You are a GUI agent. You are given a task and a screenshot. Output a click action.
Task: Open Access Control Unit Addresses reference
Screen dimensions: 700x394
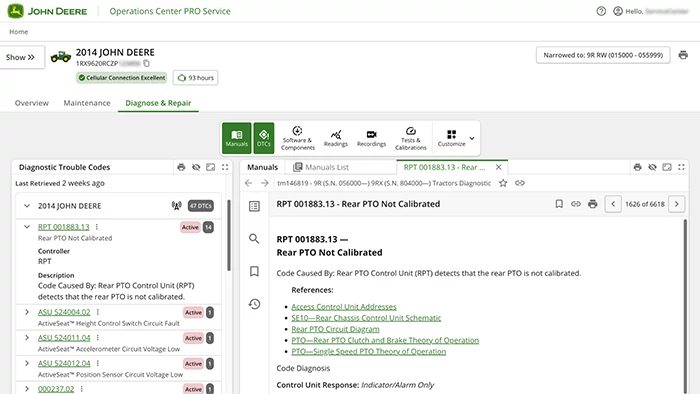344,307
